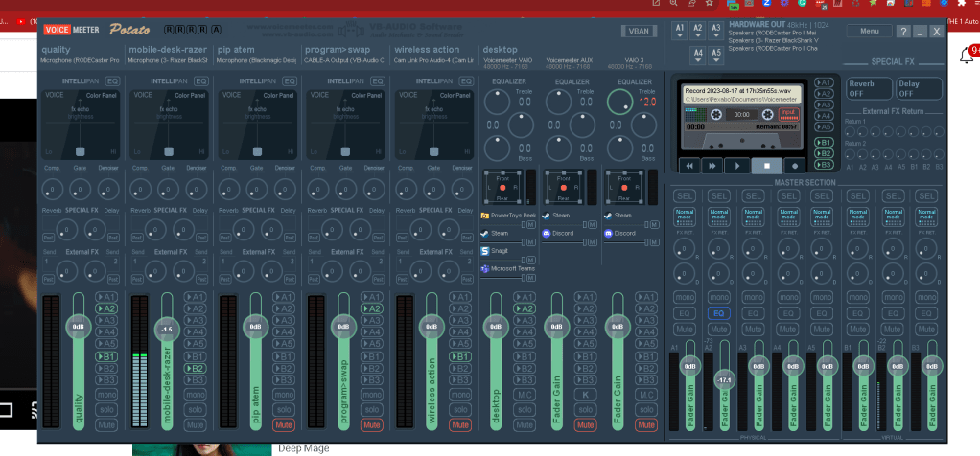Click the mobile-desk-razer fader knob at -1.5

click(166, 330)
